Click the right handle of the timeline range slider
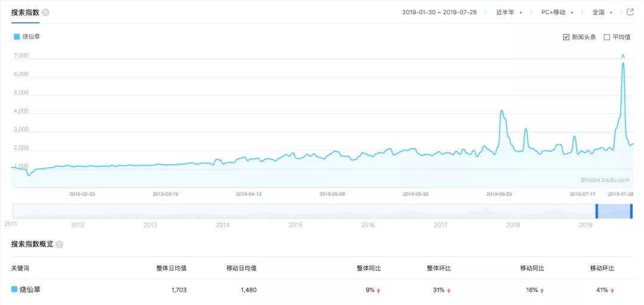644x305 pixels. pyautogui.click(x=631, y=211)
